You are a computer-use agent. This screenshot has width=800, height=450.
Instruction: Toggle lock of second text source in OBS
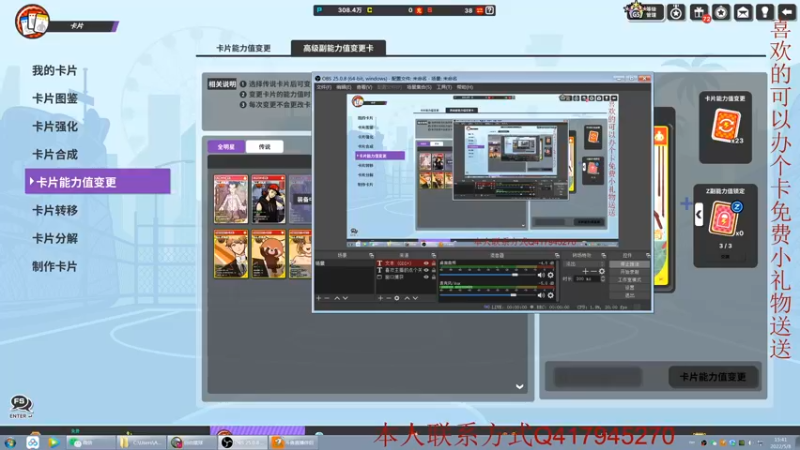(x=434, y=270)
